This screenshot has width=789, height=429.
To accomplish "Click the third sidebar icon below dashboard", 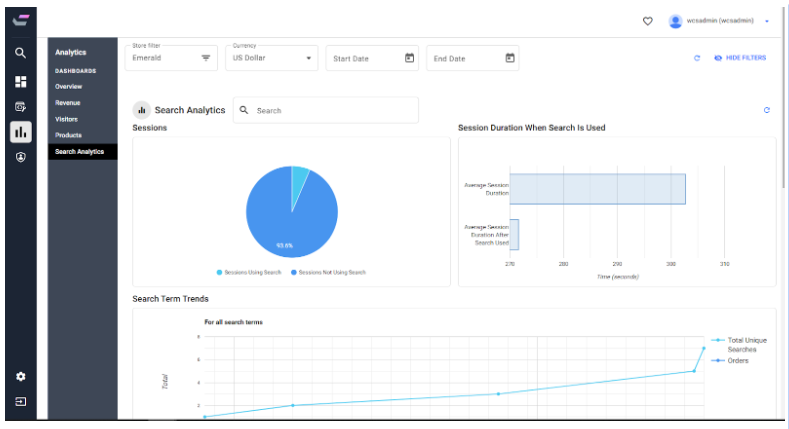I will [21, 107].
